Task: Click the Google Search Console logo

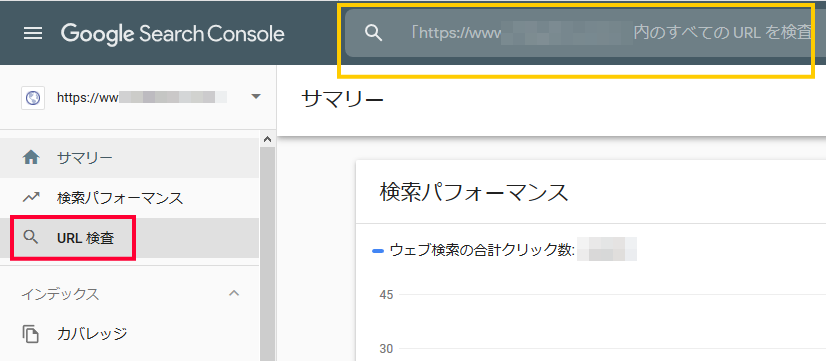Action: [173, 34]
